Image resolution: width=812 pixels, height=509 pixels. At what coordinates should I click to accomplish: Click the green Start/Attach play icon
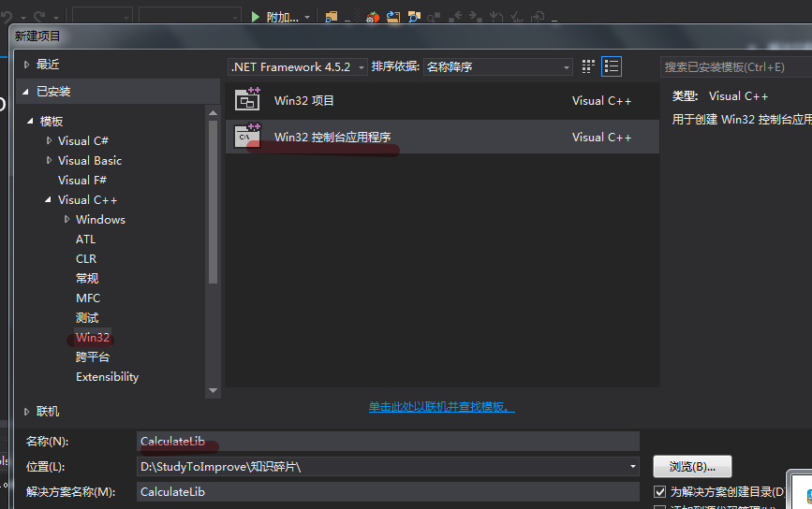click(x=255, y=17)
